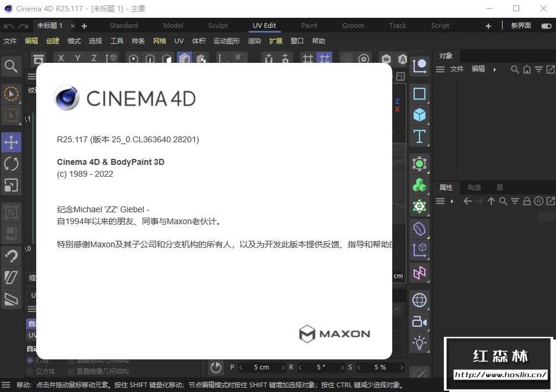Click the up arrow in Attributes panel
Screen dimensions: 556x392
tap(491, 201)
